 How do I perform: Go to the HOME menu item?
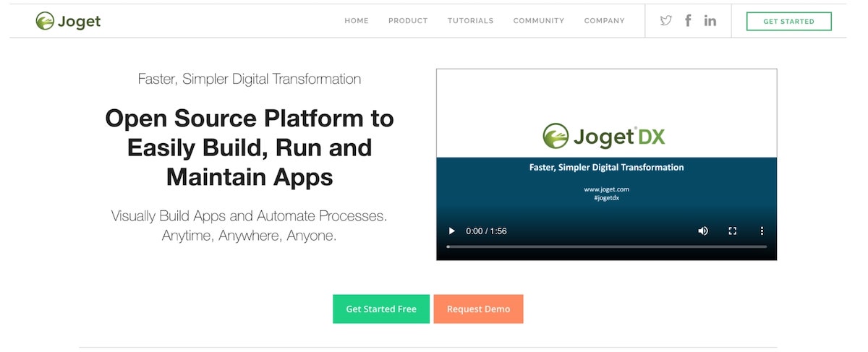pos(357,21)
